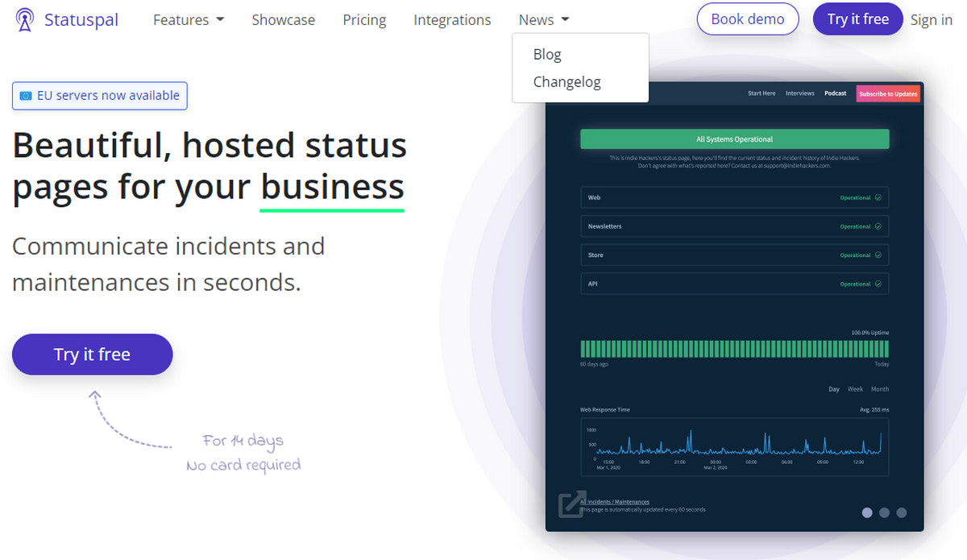This screenshot has width=967, height=560.
Task: Click the operational checkmark next to API
Action: click(x=879, y=284)
